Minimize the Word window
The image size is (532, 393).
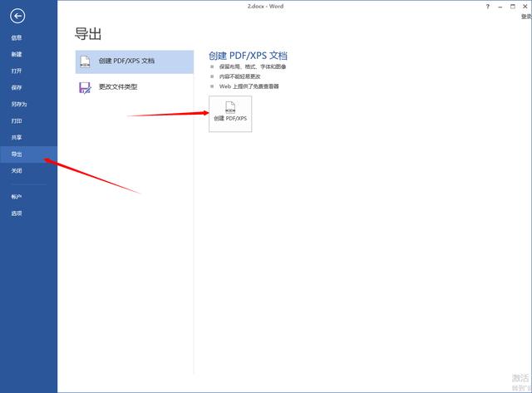click(x=500, y=6)
